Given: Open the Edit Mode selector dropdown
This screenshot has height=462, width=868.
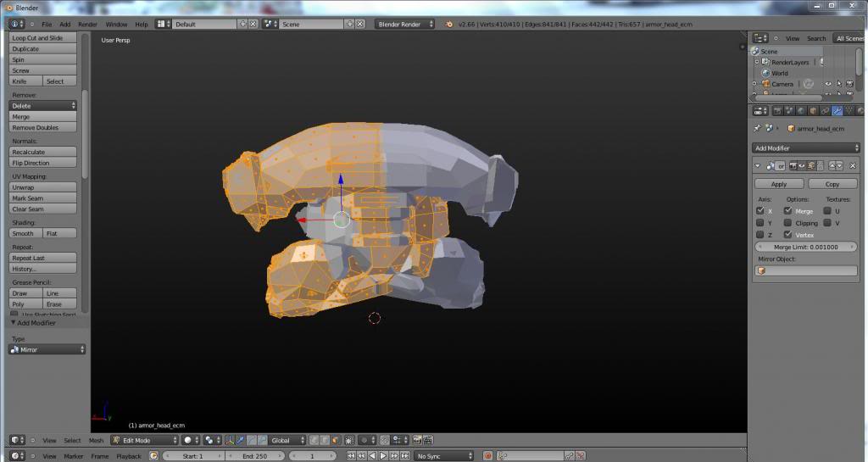Looking at the screenshot, I should click(x=144, y=441).
